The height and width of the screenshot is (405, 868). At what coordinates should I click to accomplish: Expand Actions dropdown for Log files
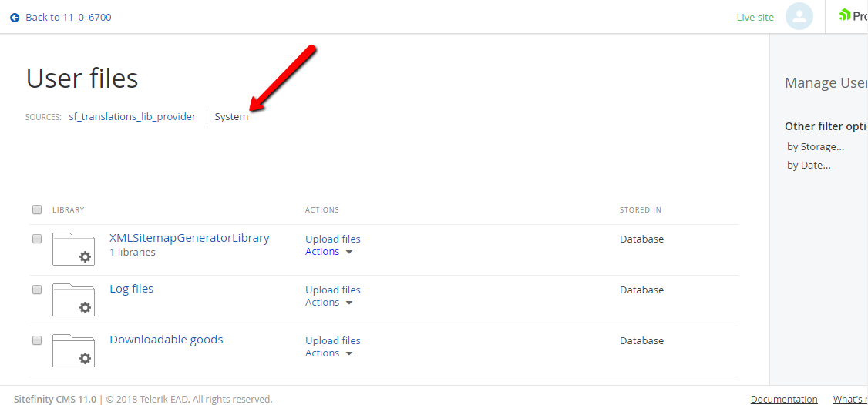point(329,303)
